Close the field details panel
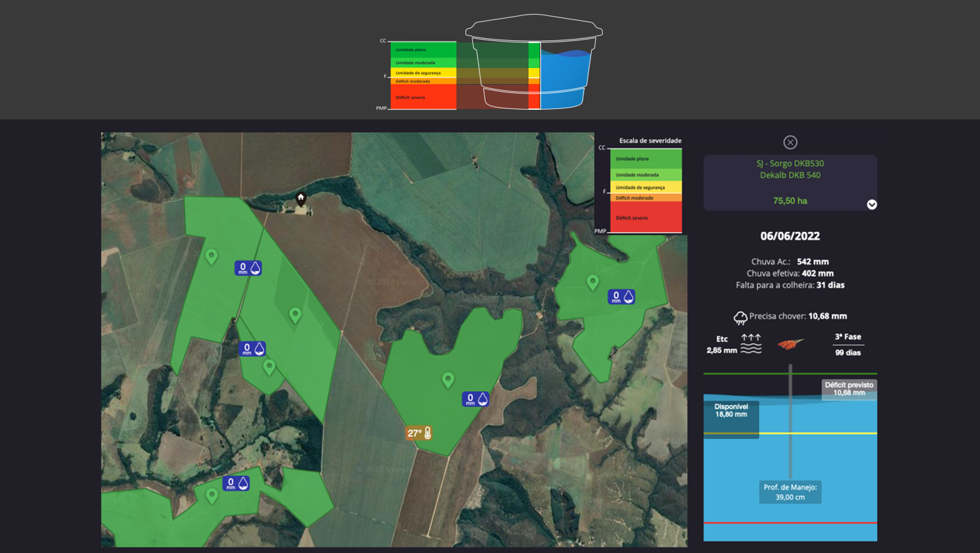 790,142
